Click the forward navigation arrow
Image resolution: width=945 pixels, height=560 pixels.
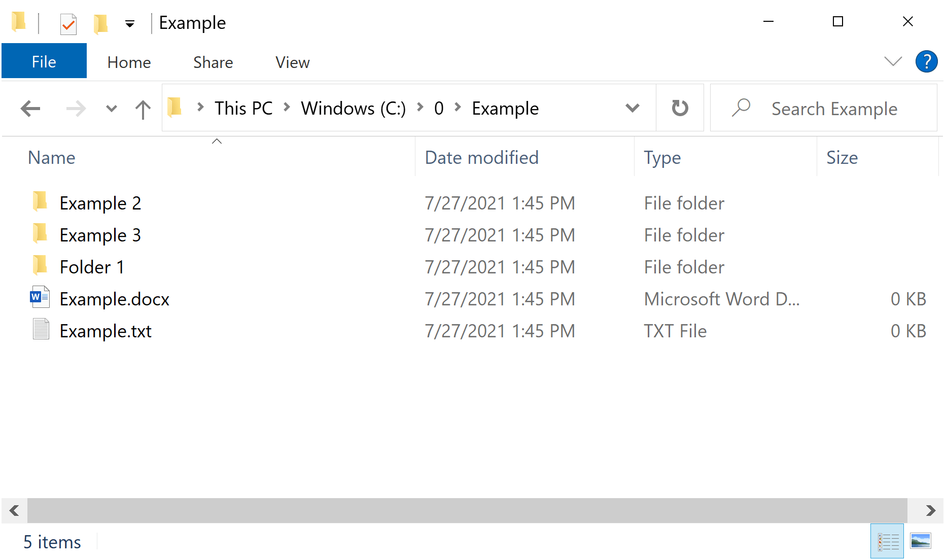[x=76, y=108]
